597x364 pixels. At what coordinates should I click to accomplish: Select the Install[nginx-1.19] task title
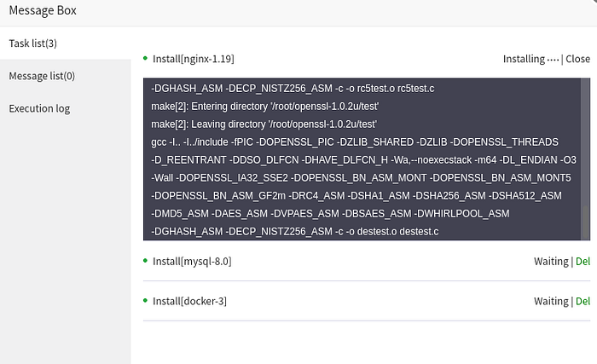(194, 59)
